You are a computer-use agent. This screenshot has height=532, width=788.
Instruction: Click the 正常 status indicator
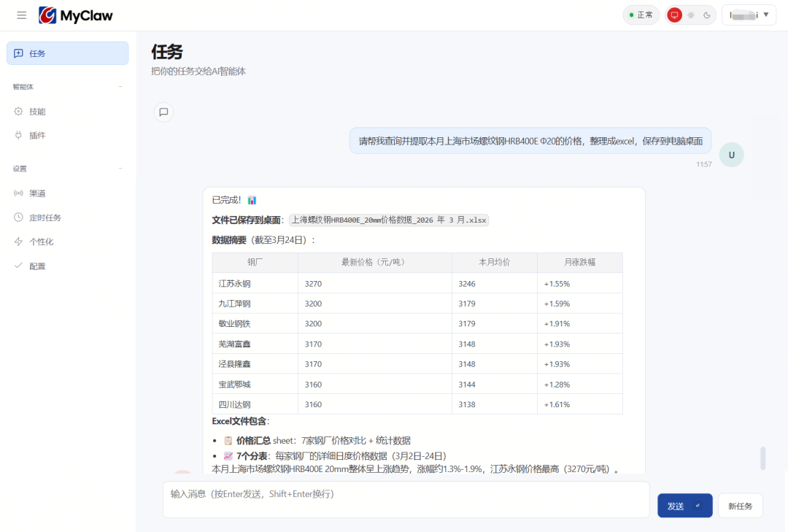(641, 15)
